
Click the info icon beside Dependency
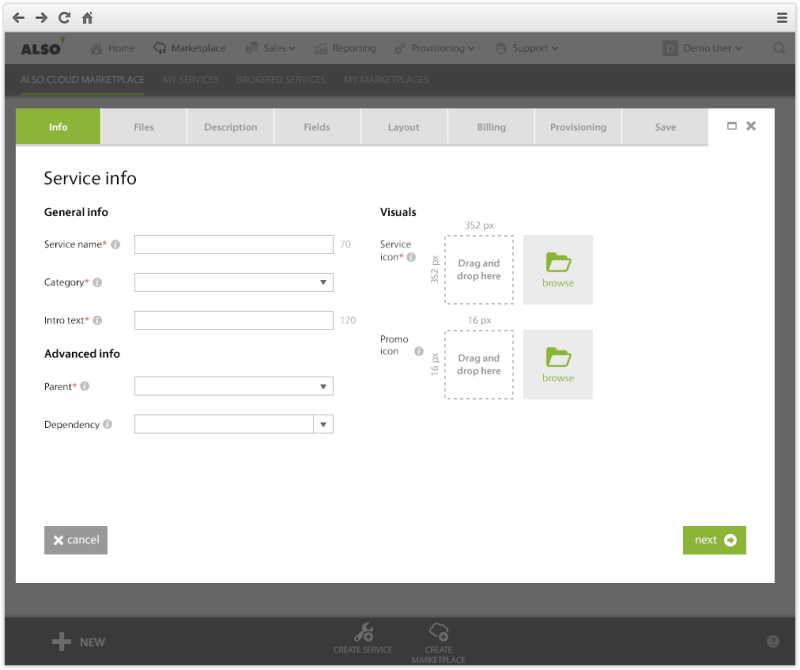click(108, 424)
